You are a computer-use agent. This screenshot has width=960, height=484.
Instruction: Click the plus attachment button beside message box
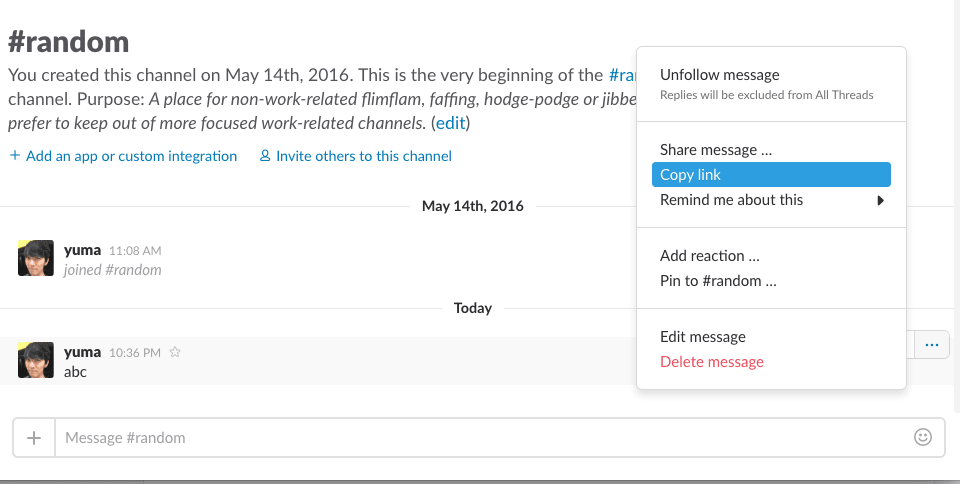(34, 437)
